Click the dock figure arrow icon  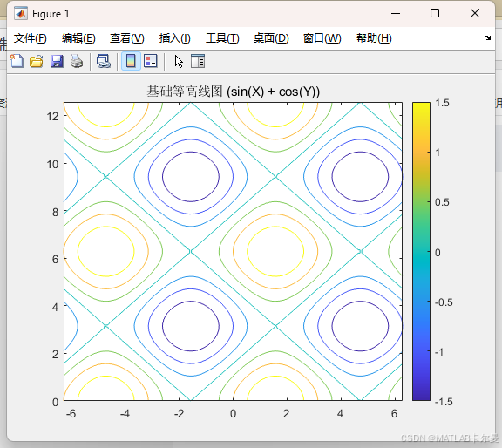tap(487, 37)
